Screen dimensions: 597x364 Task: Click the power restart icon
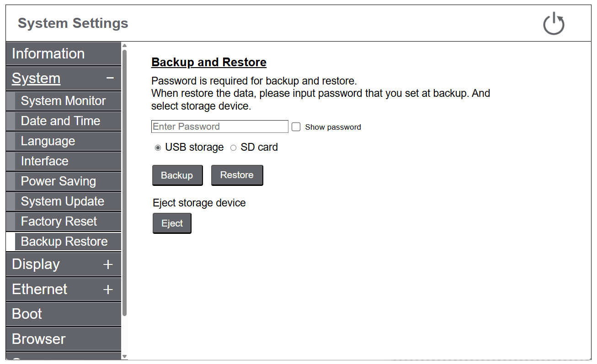point(554,24)
